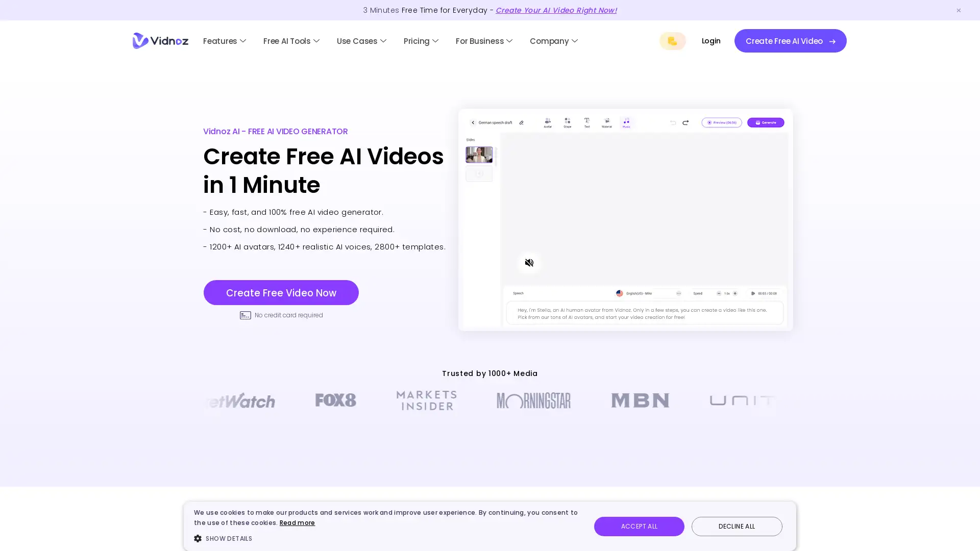This screenshot has height=551, width=980.
Task: Expand the Free AI Tools dropdown
Action: [291, 41]
